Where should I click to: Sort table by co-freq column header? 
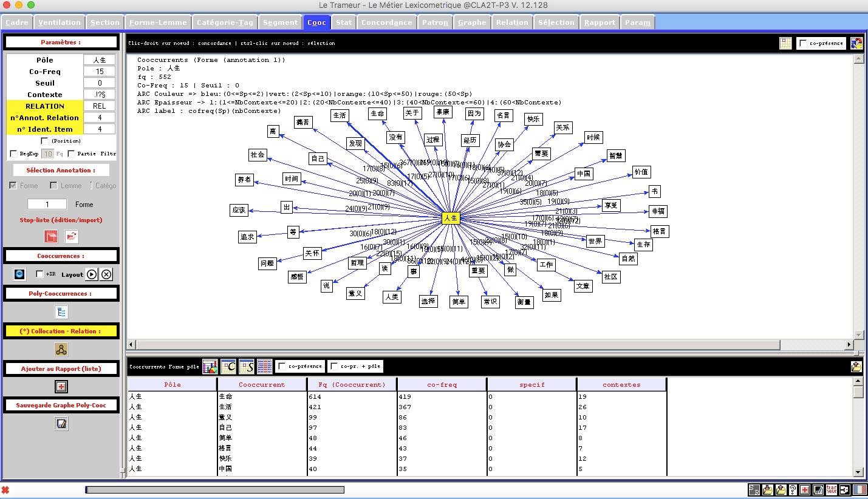(x=442, y=384)
